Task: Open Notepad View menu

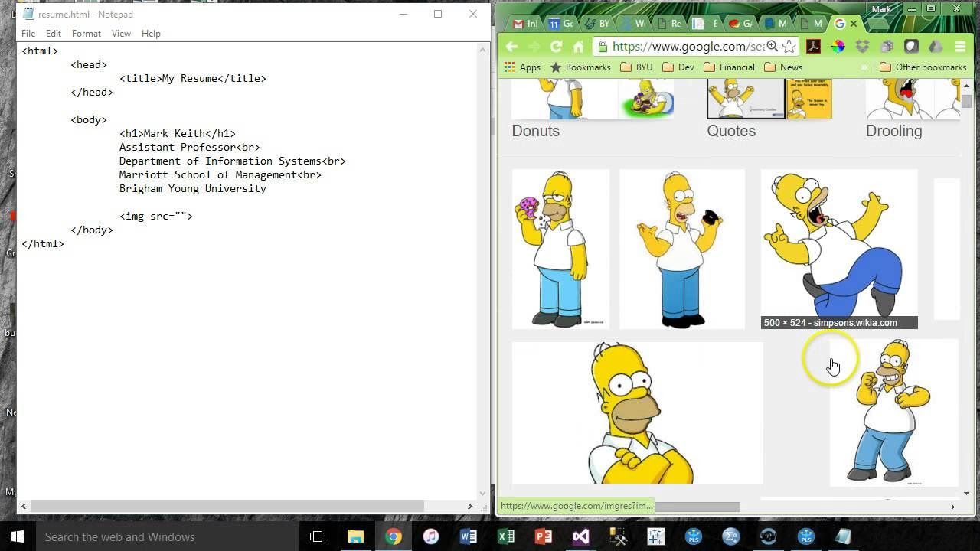Action: pyautogui.click(x=121, y=34)
